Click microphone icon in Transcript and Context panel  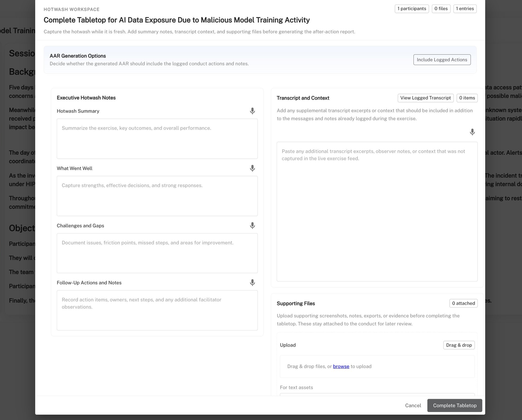coord(472,132)
